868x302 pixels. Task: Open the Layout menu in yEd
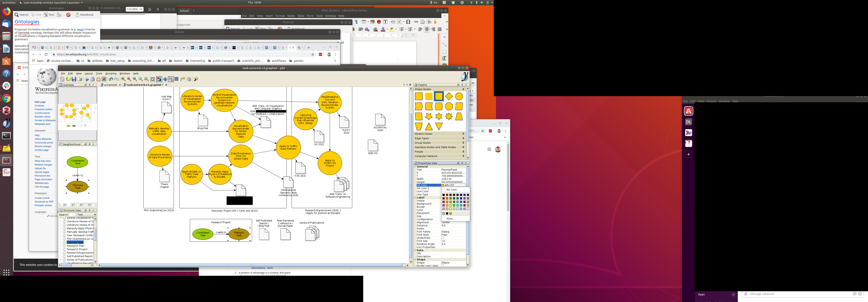[89, 73]
